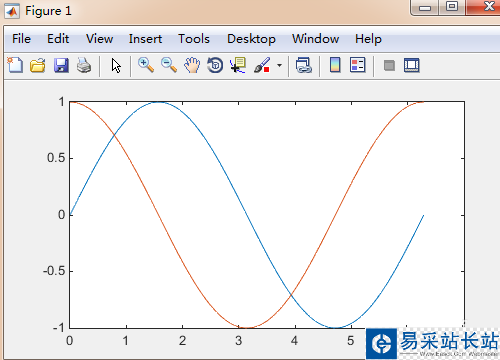Image resolution: width=500 pixels, height=360 pixels.
Task: Select the Edit Plot arrow tool
Action: 116,65
